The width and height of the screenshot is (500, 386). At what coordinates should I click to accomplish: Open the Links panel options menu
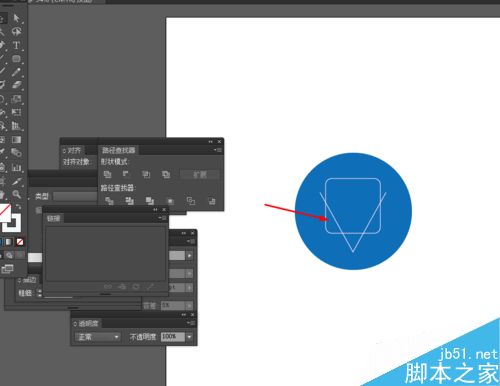[x=162, y=218]
